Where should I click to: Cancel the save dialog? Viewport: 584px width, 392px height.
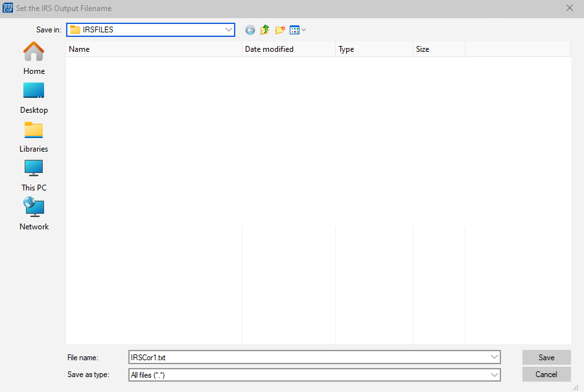point(546,374)
